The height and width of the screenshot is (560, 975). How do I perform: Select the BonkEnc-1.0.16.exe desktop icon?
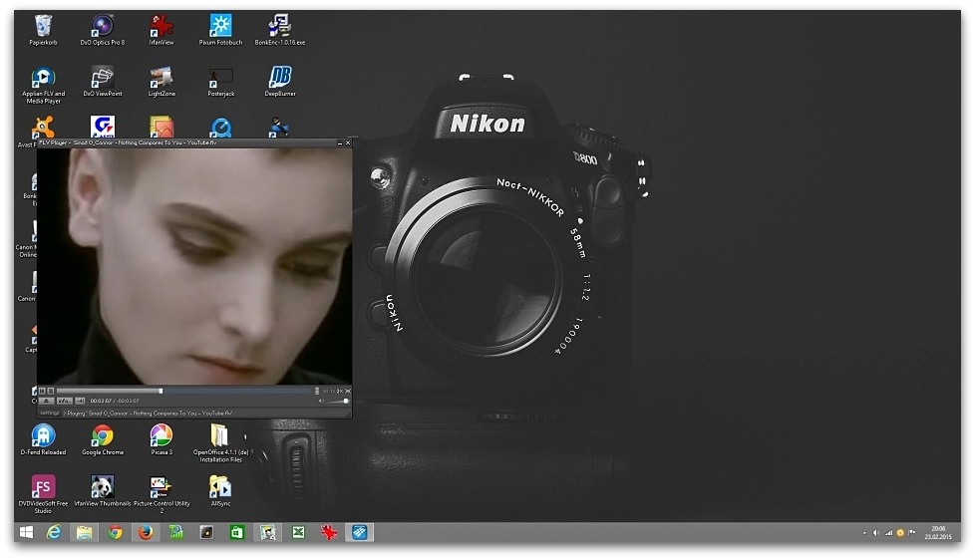[x=280, y=30]
